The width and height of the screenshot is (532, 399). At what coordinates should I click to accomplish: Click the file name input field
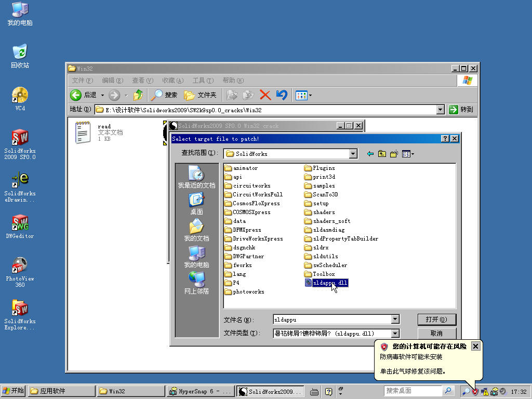332,320
